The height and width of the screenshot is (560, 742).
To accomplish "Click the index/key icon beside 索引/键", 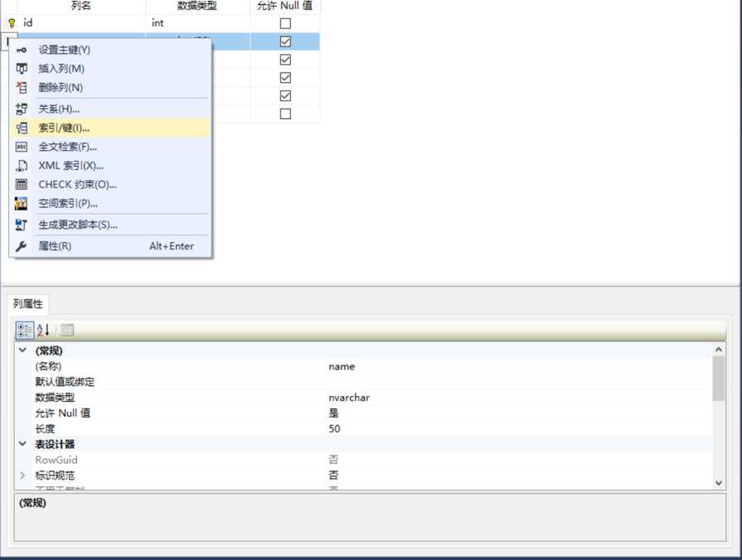I will pos(22,128).
